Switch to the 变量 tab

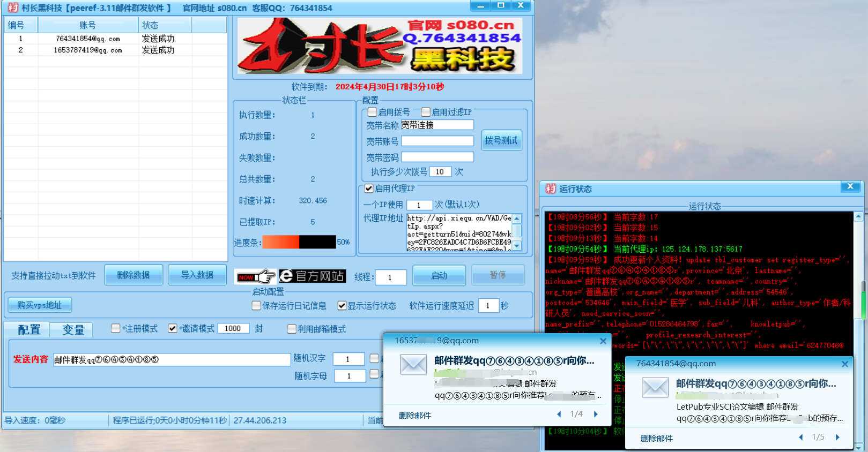pos(72,329)
